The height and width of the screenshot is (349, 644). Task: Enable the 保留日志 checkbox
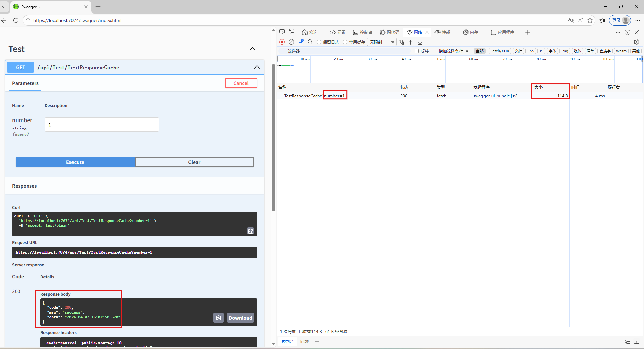[x=319, y=42]
